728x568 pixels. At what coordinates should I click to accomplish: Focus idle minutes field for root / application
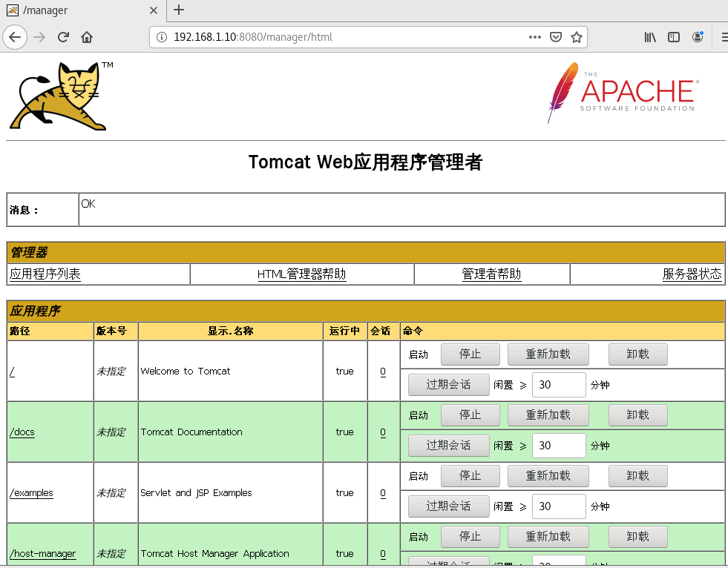pos(559,385)
